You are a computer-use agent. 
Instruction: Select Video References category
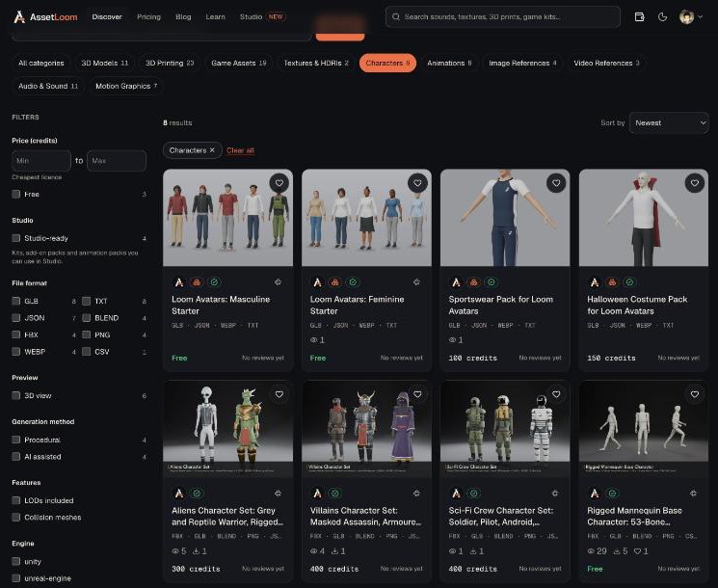(606, 64)
